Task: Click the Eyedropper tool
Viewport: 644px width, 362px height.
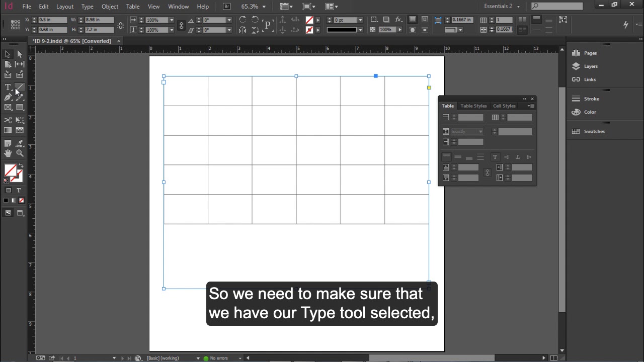Action: (x=20, y=144)
